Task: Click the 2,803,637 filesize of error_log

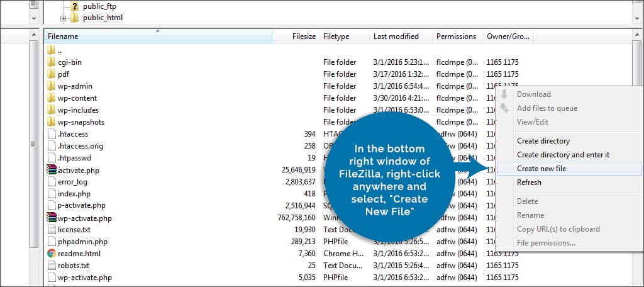Action: (300, 181)
